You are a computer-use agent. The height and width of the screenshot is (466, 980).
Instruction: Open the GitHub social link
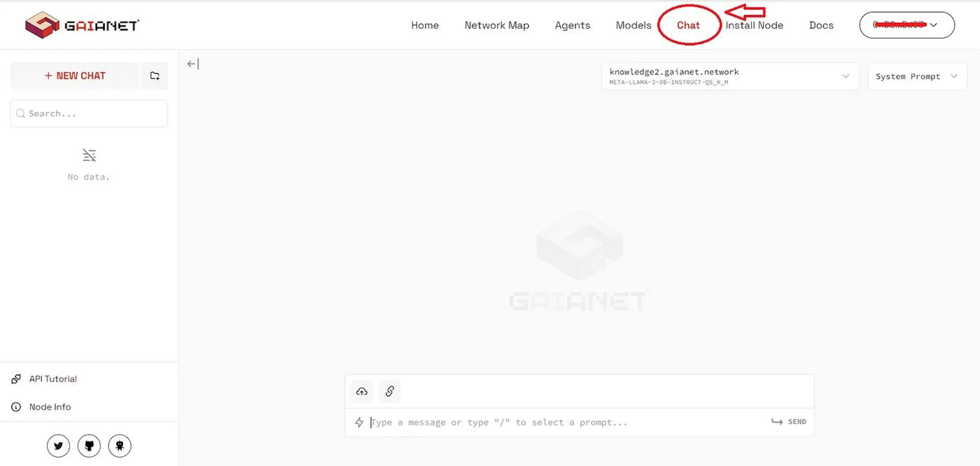[89, 446]
